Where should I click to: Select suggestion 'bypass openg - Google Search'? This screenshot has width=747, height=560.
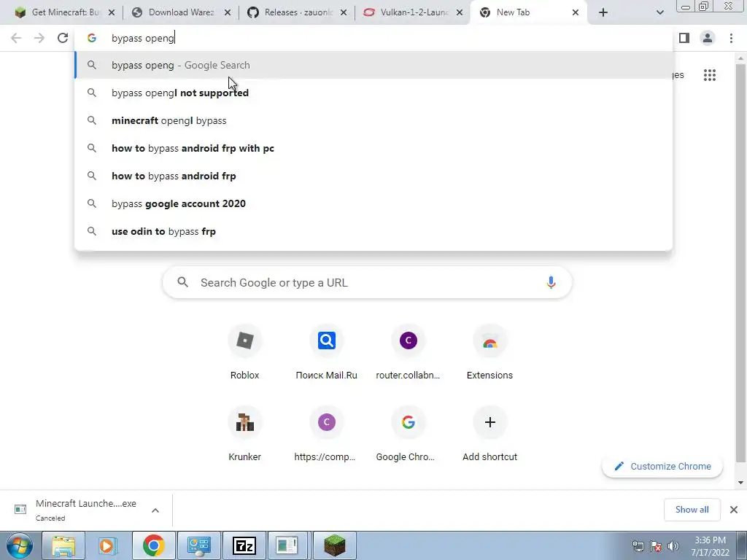click(x=374, y=65)
